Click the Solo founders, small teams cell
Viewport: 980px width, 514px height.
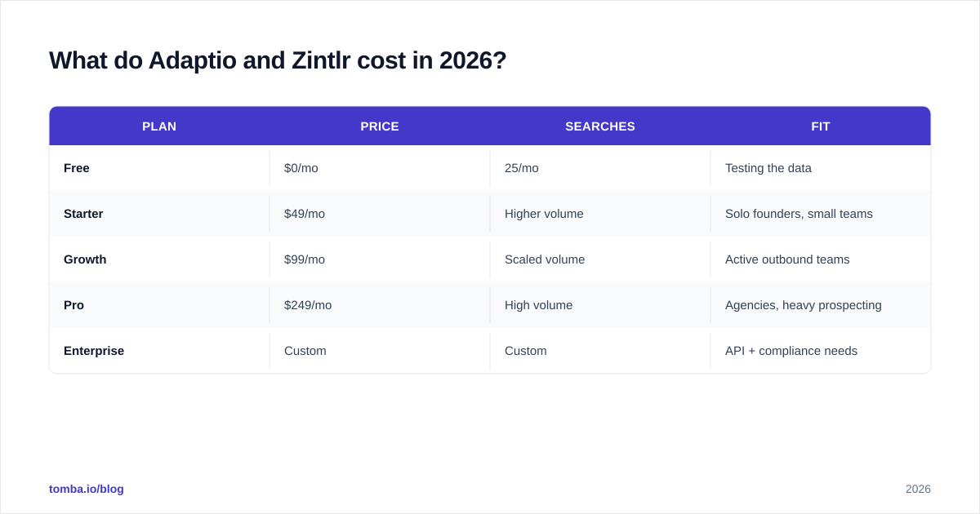(821, 214)
